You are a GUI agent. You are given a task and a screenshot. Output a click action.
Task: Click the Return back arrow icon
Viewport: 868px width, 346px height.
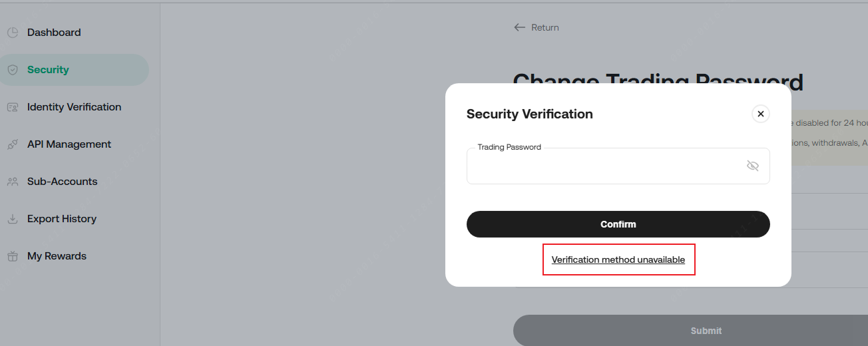click(x=520, y=27)
